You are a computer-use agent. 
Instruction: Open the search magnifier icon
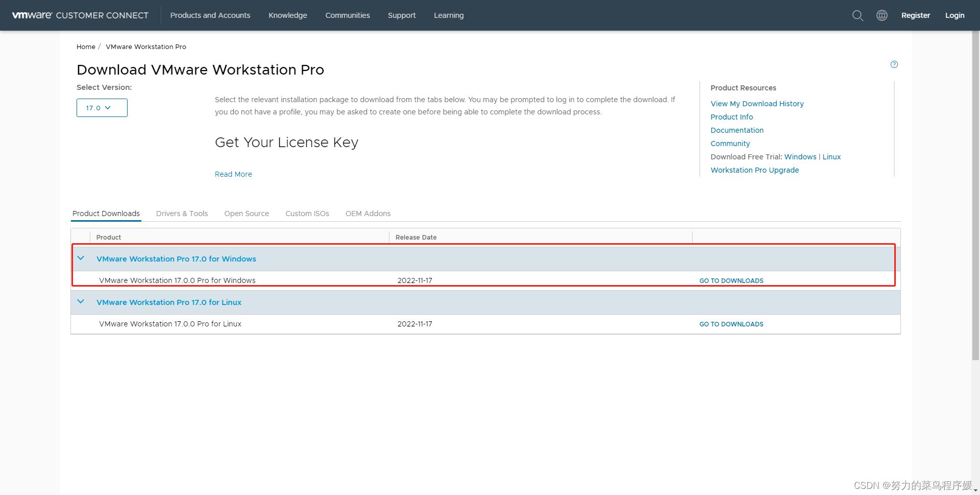857,15
